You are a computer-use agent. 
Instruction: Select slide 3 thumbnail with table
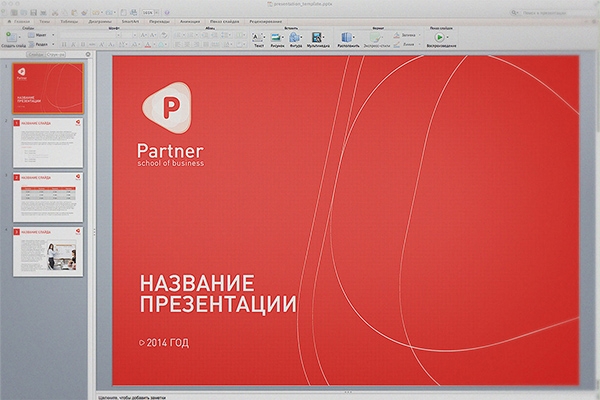tap(48, 197)
